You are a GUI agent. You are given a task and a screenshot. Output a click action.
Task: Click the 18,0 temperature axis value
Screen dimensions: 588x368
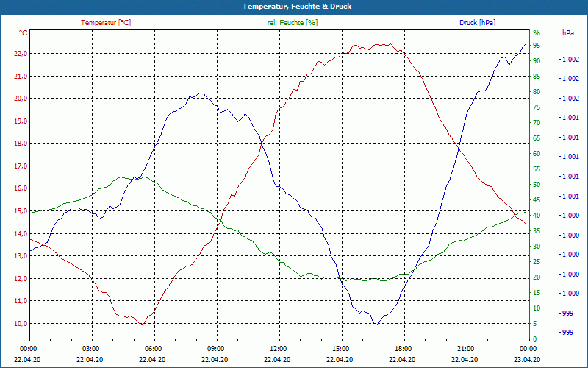click(x=21, y=144)
